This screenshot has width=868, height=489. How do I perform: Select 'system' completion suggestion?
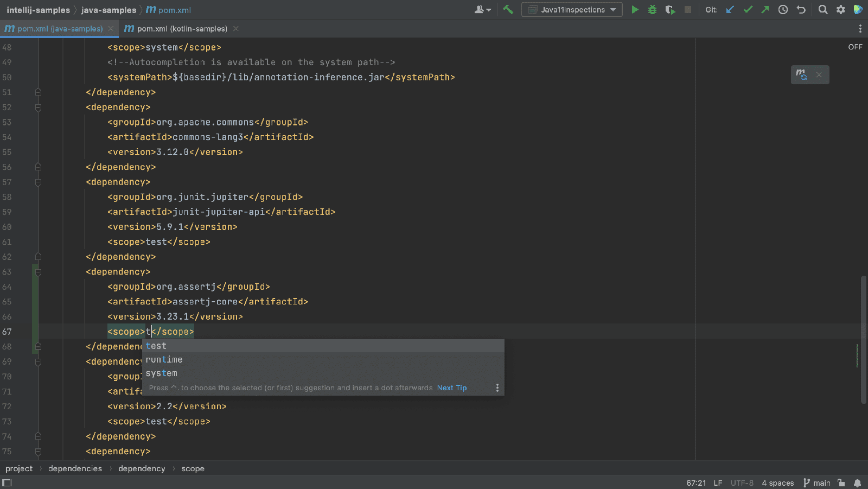coord(323,373)
